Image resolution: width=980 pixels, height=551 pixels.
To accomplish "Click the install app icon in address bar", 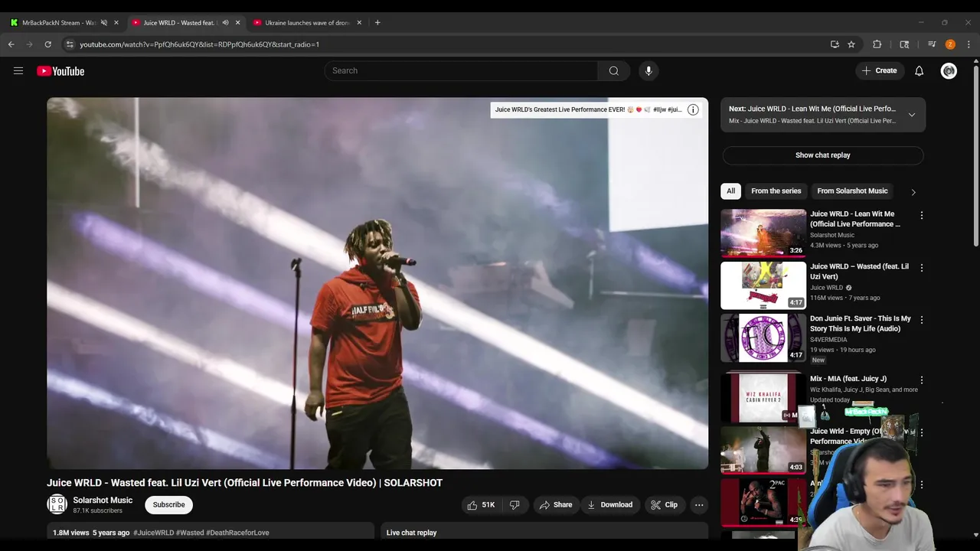I will pyautogui.click(x=835, y=44).
